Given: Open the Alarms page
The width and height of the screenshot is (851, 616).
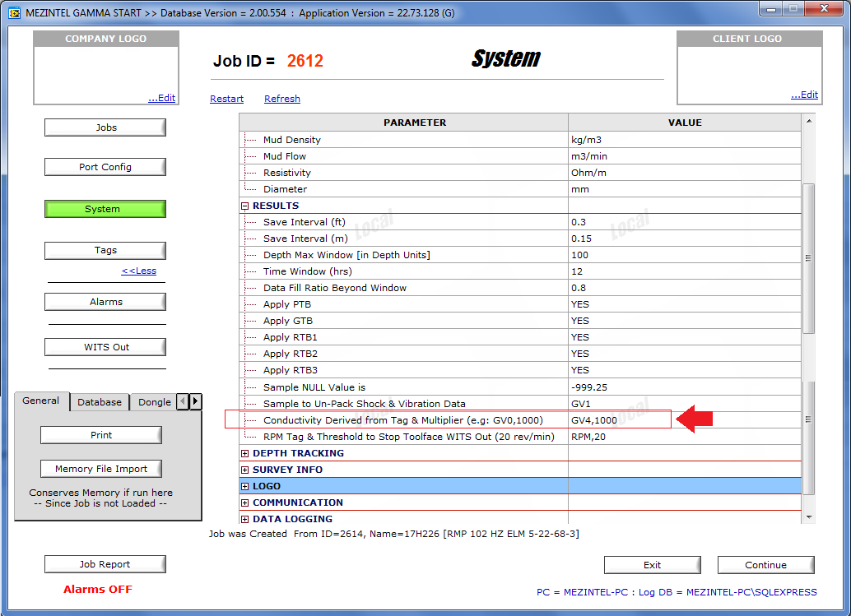Looking at the screenshot, I should [105, 302].
